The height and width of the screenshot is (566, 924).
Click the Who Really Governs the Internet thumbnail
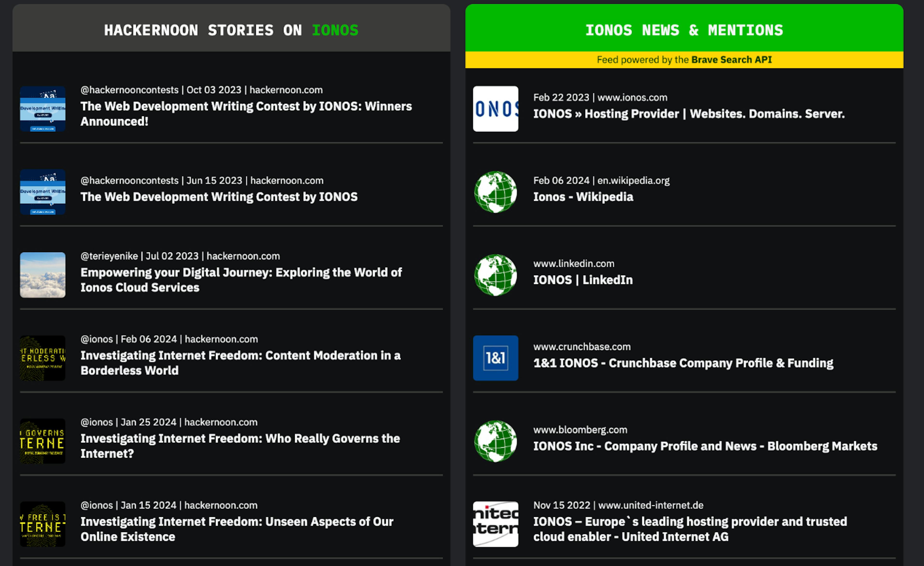click(x=43, y=441)
